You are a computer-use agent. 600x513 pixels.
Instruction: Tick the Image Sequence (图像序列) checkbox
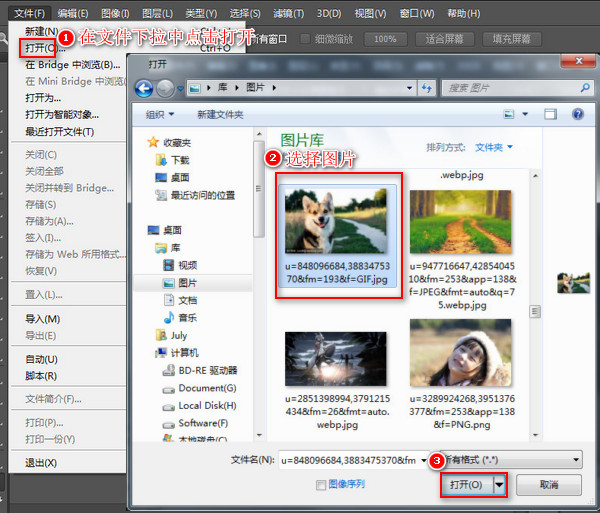tap(321, 485)
